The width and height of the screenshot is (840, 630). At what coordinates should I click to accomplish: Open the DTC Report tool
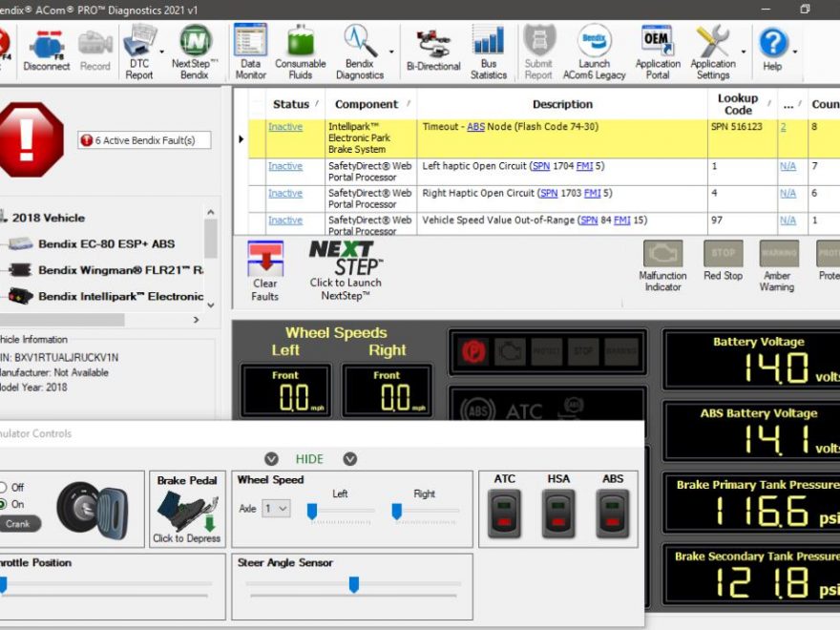click(138, 53)
